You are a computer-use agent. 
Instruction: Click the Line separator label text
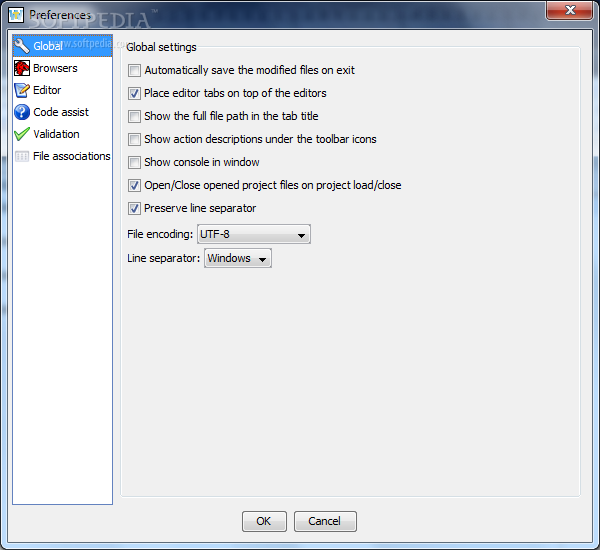click(x=163, y=258)
